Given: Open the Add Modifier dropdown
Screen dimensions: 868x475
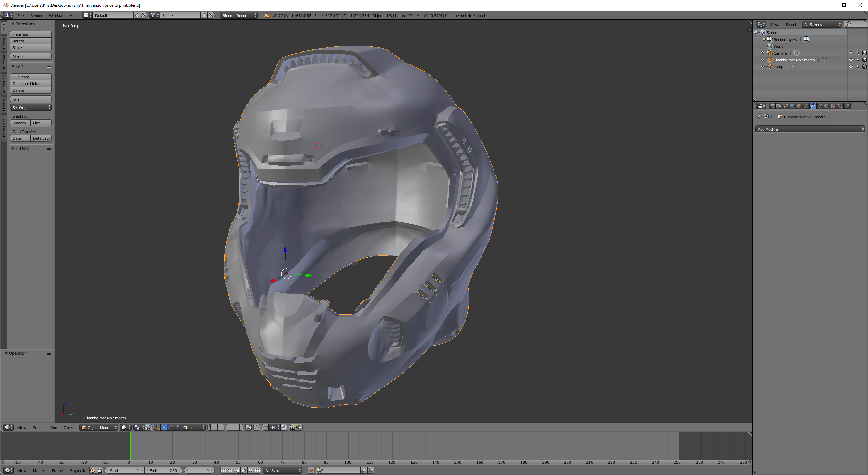Looking at the screenshot, I should coord(810,129).
